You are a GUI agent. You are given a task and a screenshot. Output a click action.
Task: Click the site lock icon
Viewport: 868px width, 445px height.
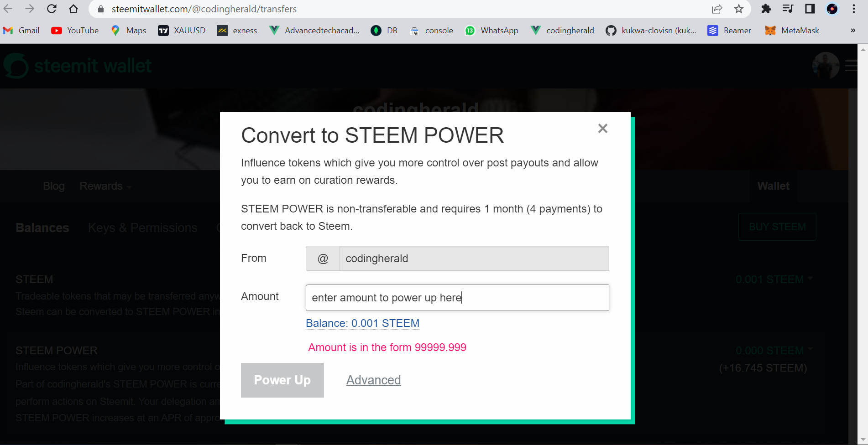tap(101, 9)
